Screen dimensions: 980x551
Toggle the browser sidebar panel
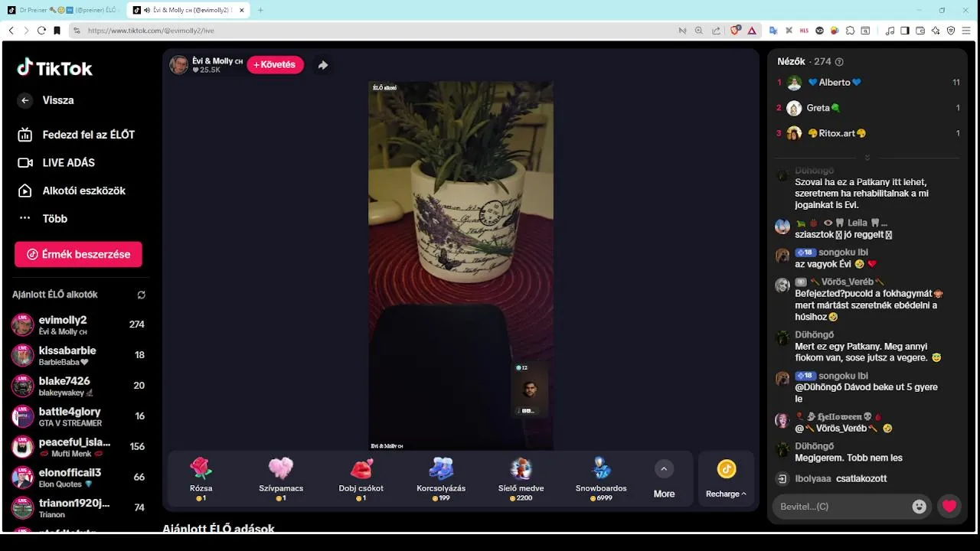pos(905,31)
